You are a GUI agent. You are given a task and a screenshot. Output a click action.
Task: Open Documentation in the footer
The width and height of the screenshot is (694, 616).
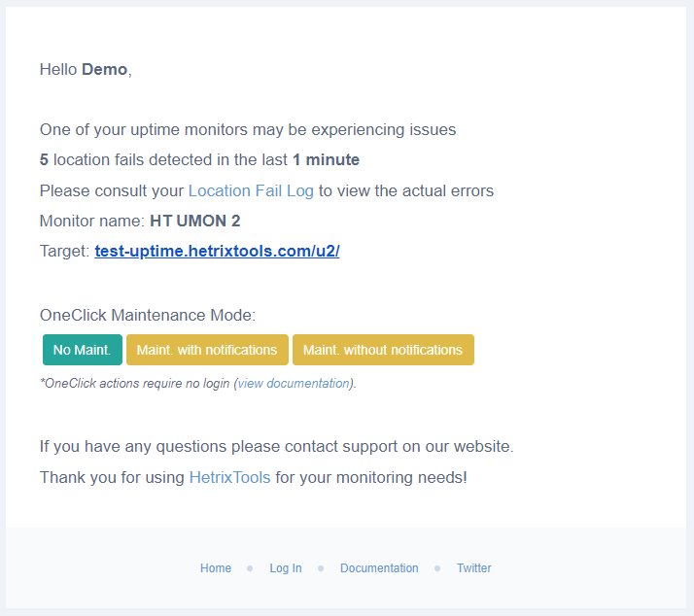coord(379,568)
